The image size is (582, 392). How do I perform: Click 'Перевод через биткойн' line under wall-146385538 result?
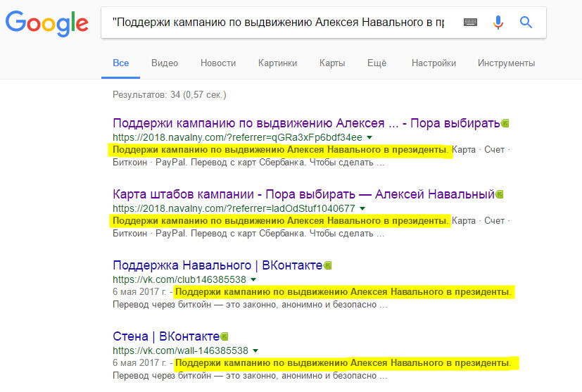click(x=250, y=376)
